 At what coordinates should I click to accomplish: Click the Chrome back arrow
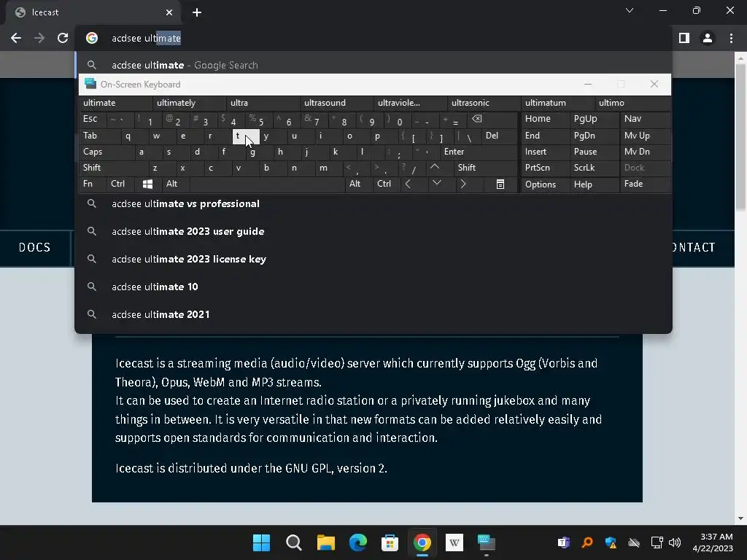[16, 38]
